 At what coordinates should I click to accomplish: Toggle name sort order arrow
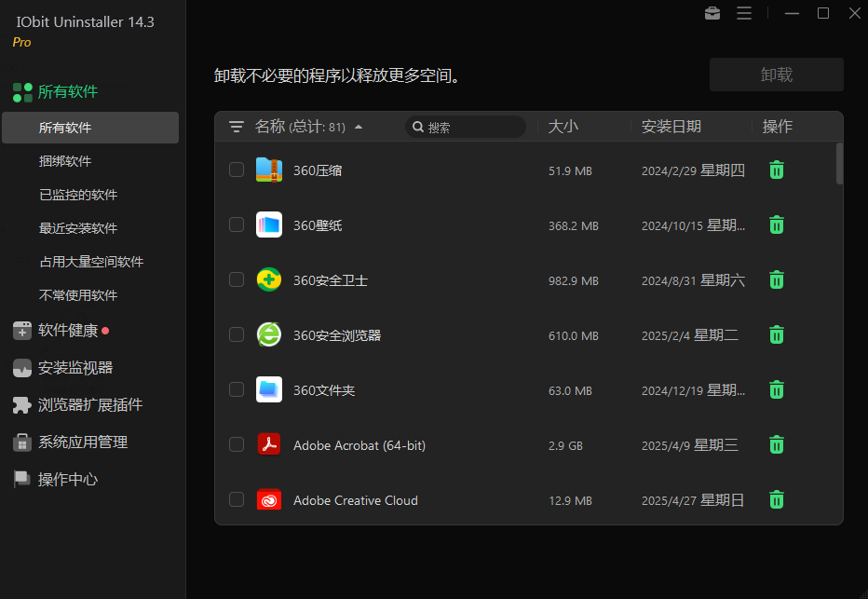click(x=359, y=127)
